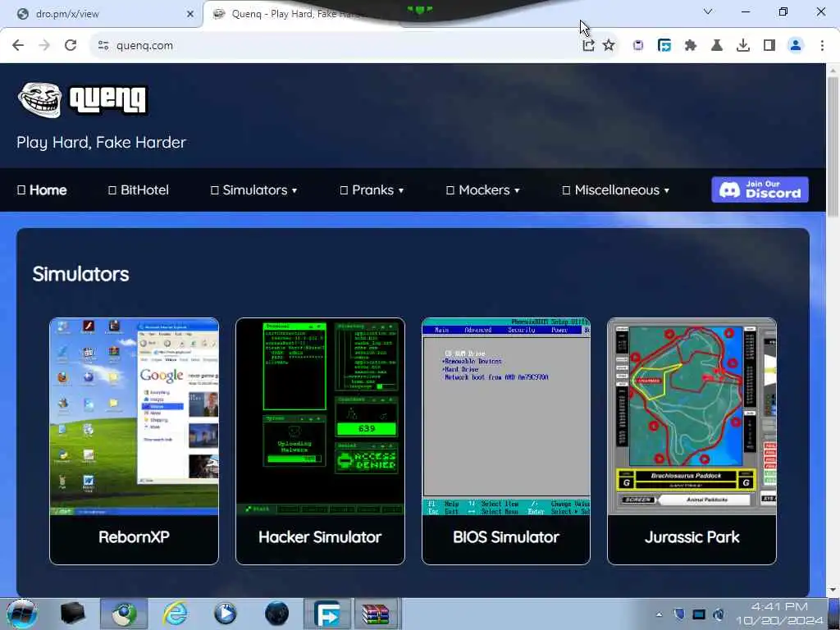Expand the Mockers dropdown menu
The height and width of the screenshot is (630, 840).
483,190
